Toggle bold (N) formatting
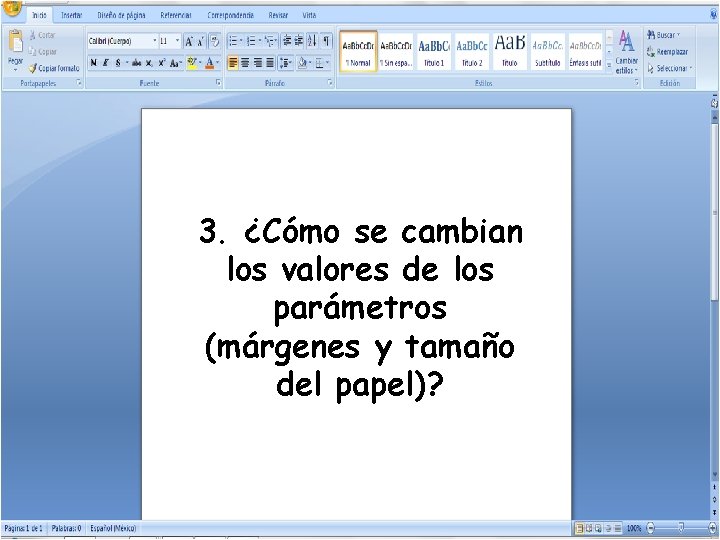720x540 pixels. click(x=94, y=63)
